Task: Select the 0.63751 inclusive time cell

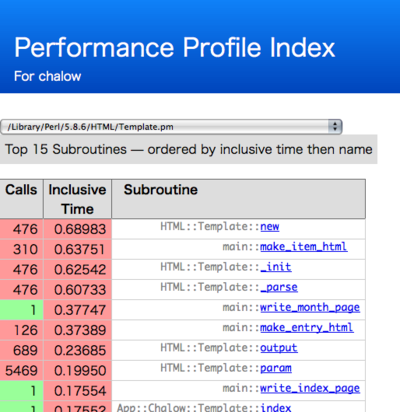Action: (77, 249)
